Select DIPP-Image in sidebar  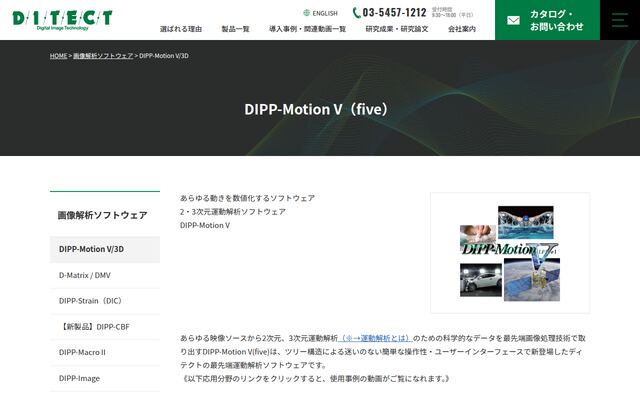pyautogui.click(x=105, y=378)
